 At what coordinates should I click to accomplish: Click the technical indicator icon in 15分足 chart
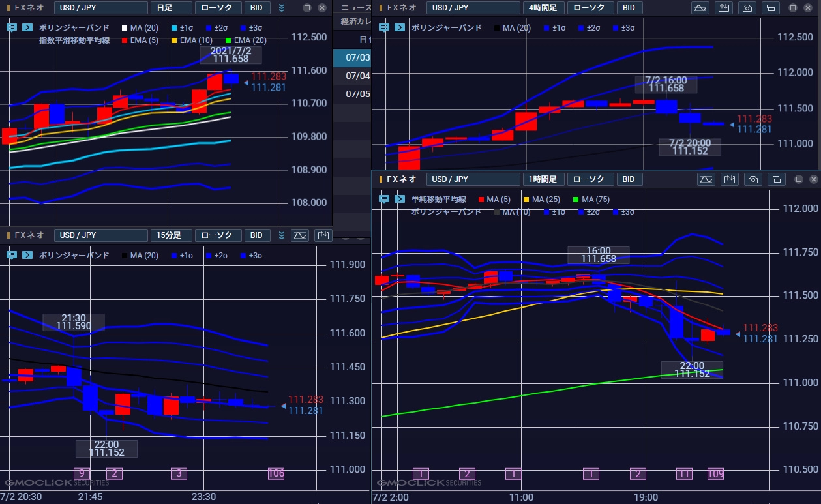(300, 235)
